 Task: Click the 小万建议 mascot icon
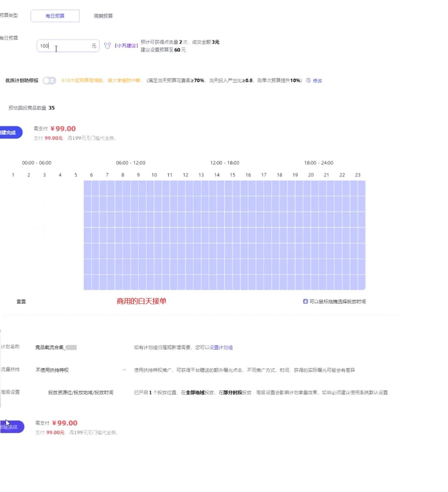coord(107,46)
